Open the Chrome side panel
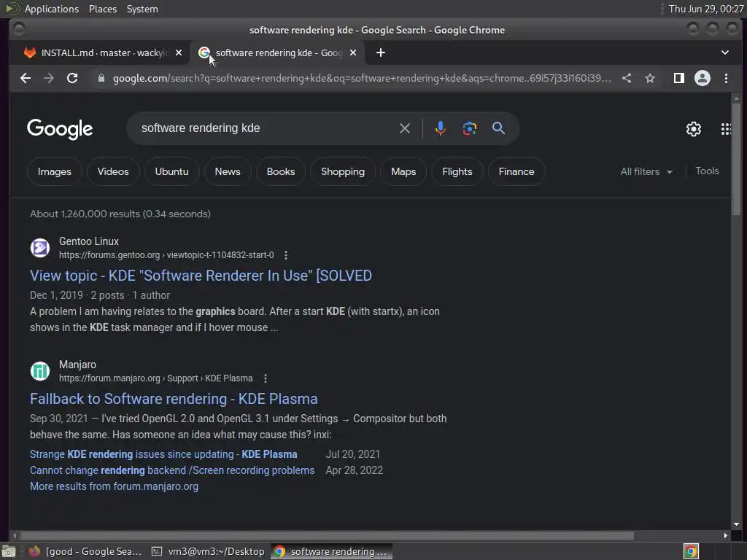Screen dimensions: 747x560 679,78
